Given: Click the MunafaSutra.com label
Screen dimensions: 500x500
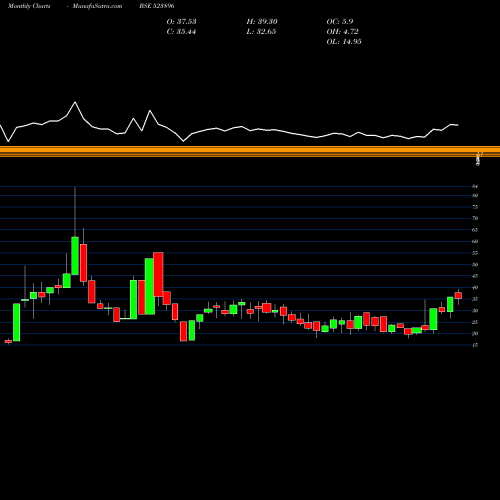Looking at the screenshot, I should (97, 6).
